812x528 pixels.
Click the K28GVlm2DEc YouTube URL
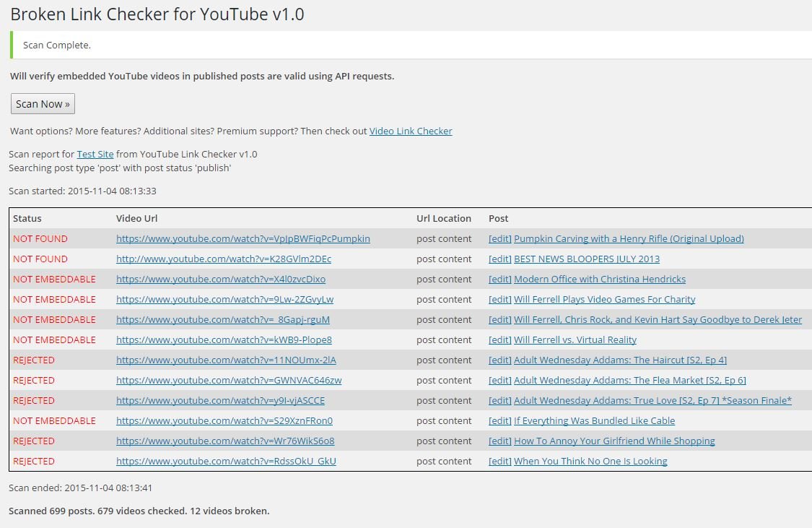[x=223, y=259]
